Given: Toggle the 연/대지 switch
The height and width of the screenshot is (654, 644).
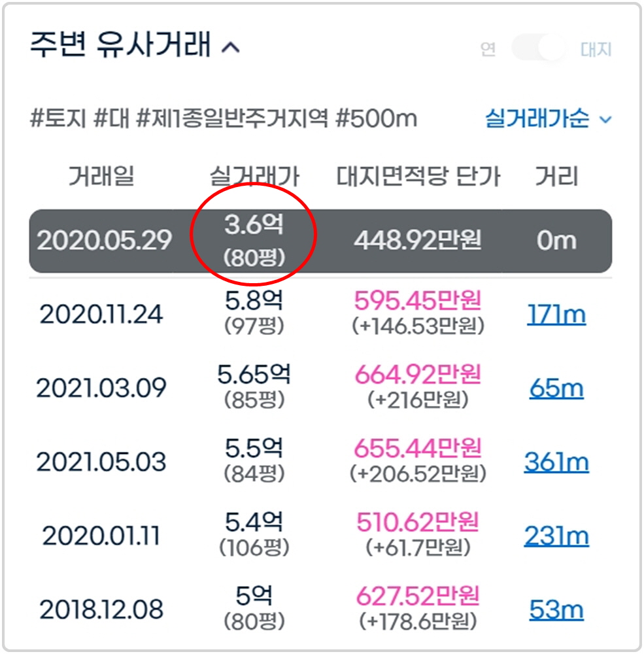Looking at the screenshot, I should (x=538, y=48).
